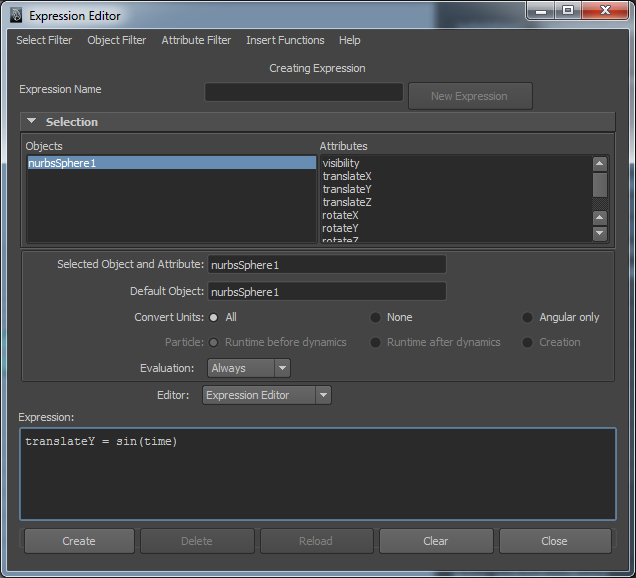Choose 'Angular only' Convert Units option

528,317
